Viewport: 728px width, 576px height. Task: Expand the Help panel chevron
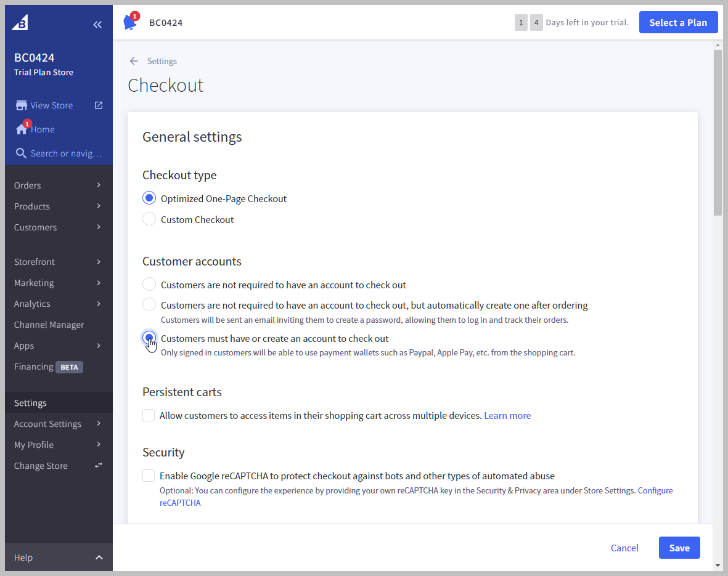click(x=99, y=558)
